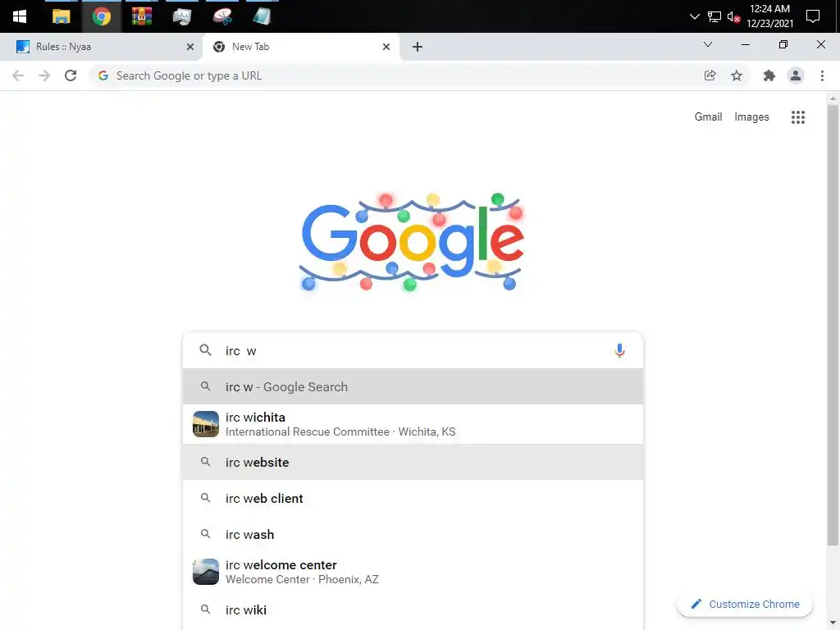Open the Google apps grid
840x630 pixels.
tap(797, 117)
